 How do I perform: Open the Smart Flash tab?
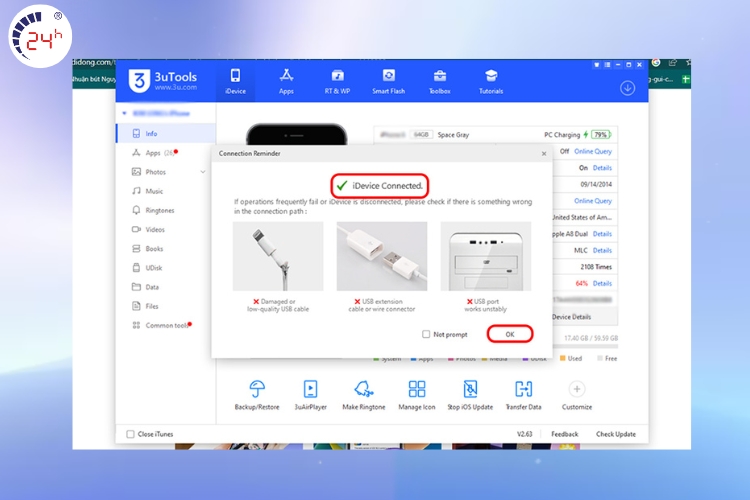point(388,80)
